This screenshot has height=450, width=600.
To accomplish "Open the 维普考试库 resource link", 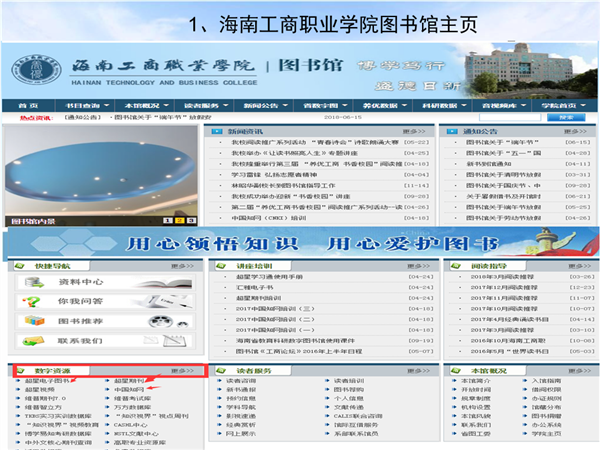I will point(132,398).
